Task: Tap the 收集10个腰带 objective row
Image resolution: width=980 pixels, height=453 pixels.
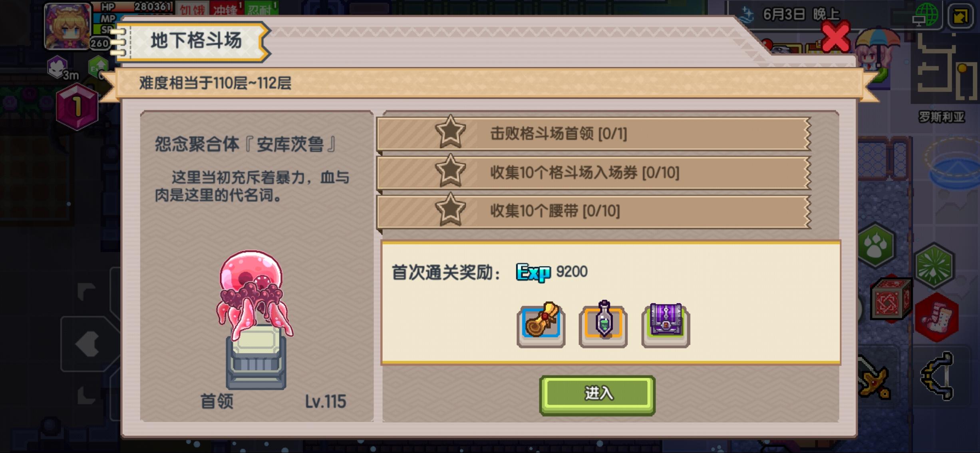Action: pos(594,211)
